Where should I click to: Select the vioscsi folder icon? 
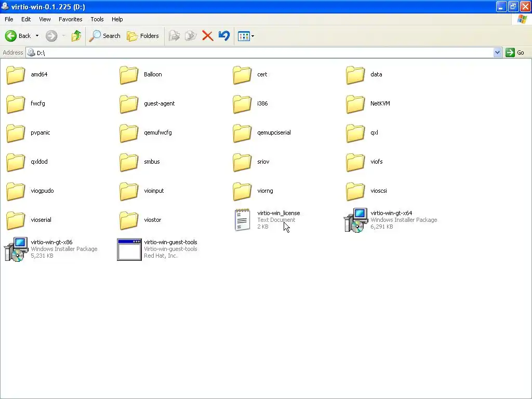point(355,191)
